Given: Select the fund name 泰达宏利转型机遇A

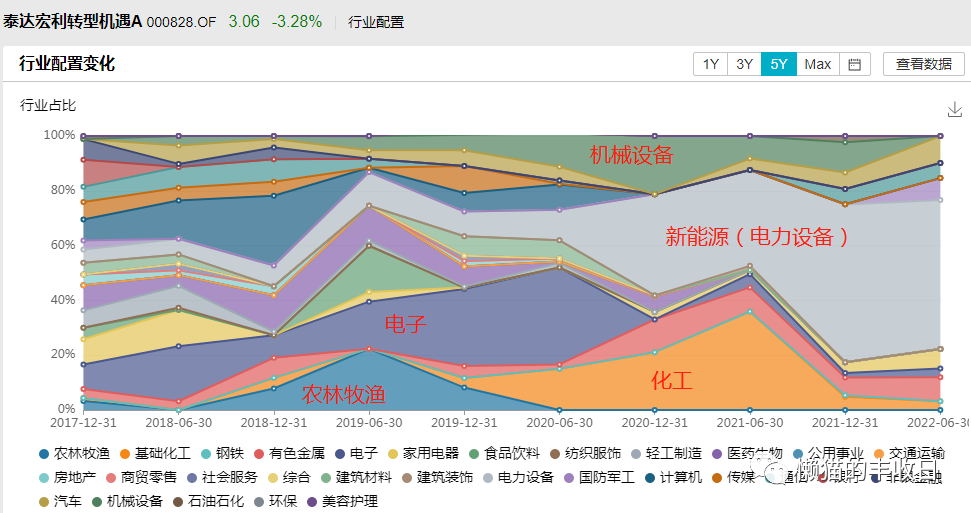Looking at the screenshot, I should (72, 22).
